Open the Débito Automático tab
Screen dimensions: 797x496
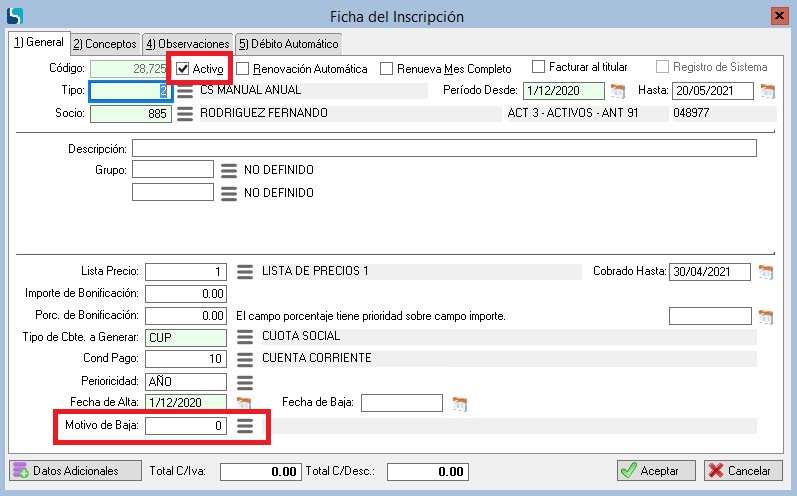coord(288,43)
